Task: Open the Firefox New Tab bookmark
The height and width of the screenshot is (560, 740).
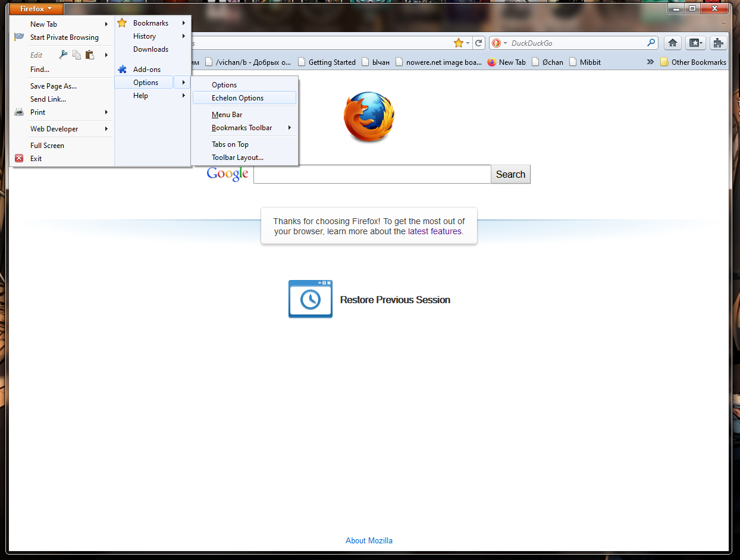Action: (x=506, y=62)
